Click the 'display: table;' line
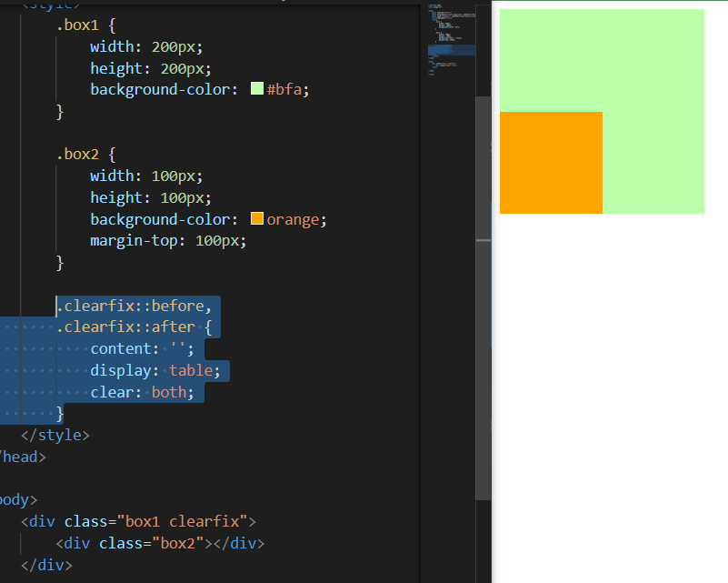This screenshot has height=583, width=728. click(x=155, y=370)
